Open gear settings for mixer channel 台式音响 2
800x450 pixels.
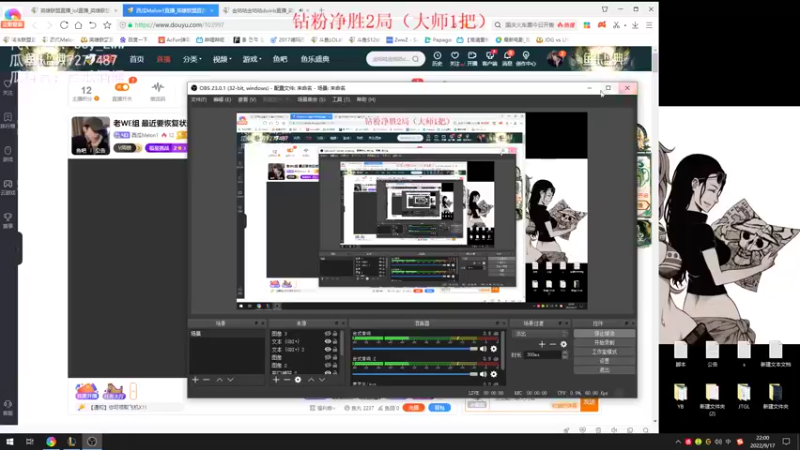493,374
